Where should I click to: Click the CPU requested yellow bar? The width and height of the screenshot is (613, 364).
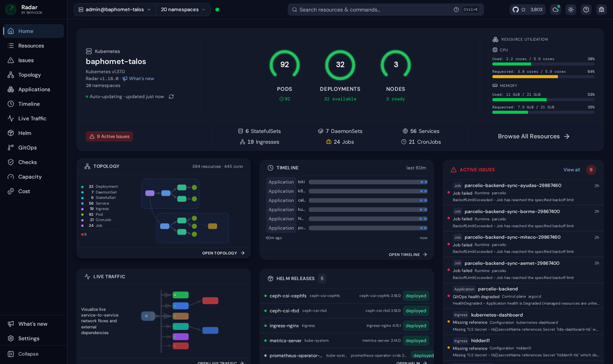pyautogui.click(x=544, y=77)
